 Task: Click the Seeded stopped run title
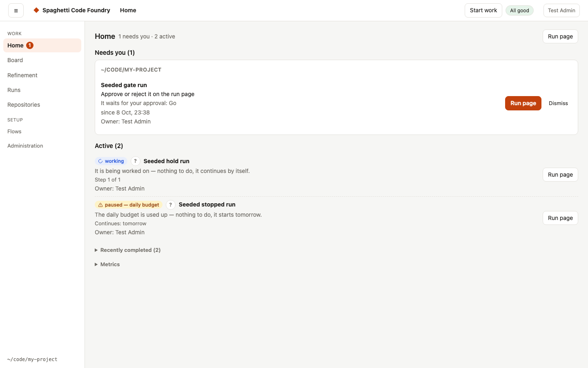[207, 204]
